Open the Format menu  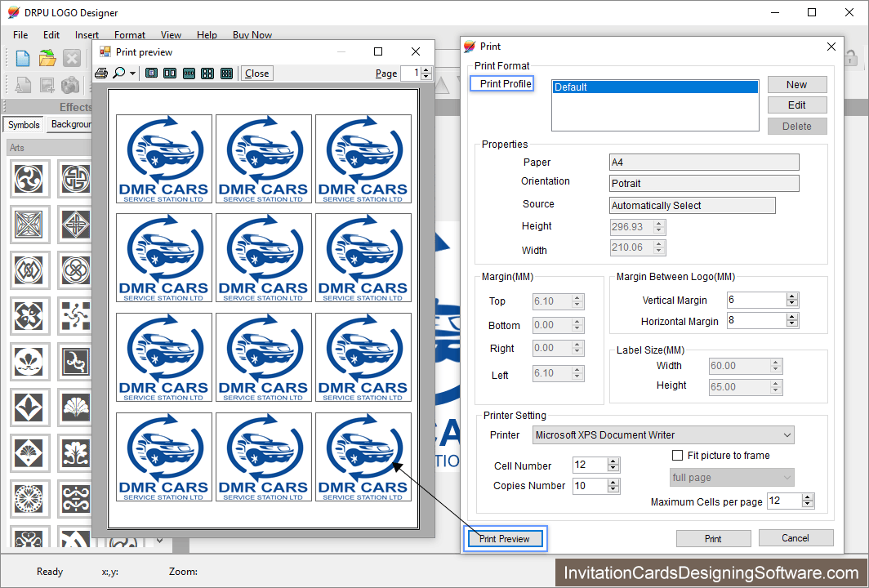coord(130,35)
